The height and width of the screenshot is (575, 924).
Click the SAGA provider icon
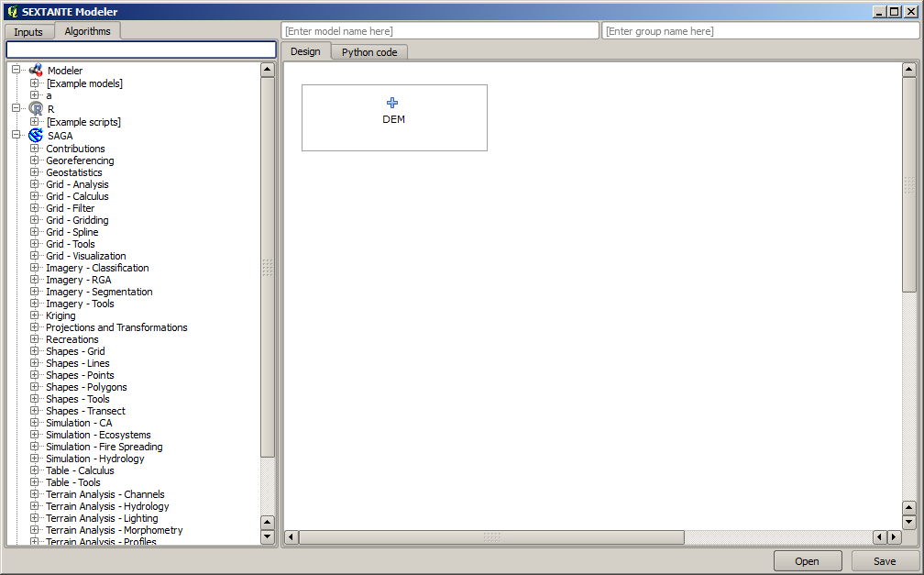click(x=36, y=135)
